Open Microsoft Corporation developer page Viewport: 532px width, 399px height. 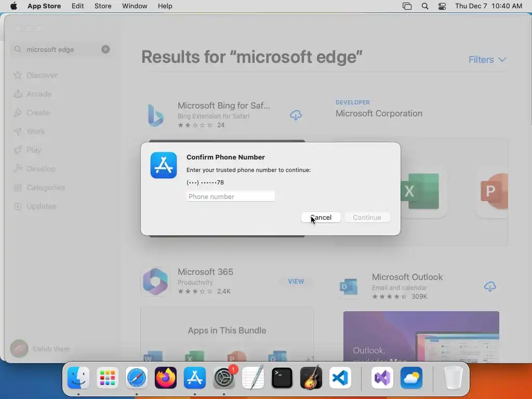pyautogui.click(x=379, y=113)
